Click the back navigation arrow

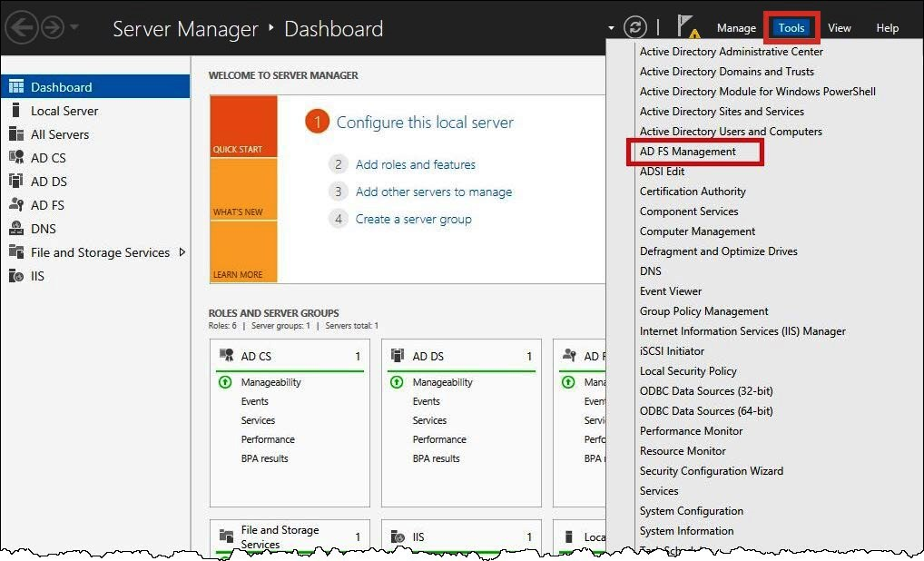pos(20,26)
